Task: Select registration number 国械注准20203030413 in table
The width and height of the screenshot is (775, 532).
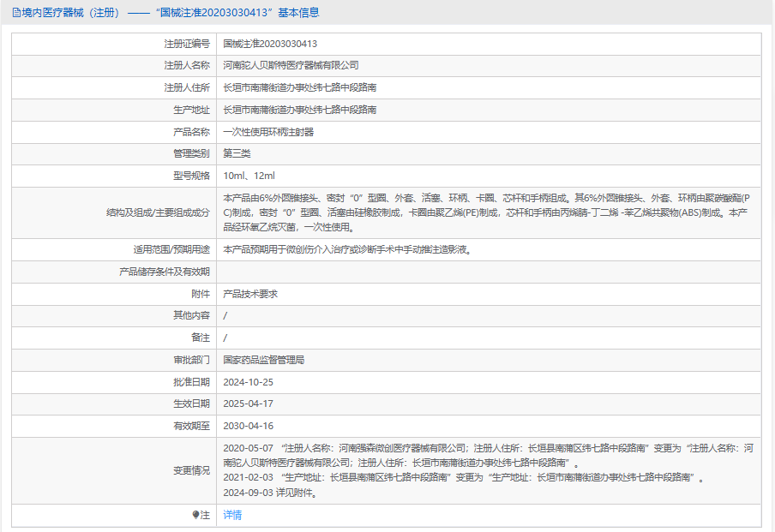Action: click(x=270, y=43)
